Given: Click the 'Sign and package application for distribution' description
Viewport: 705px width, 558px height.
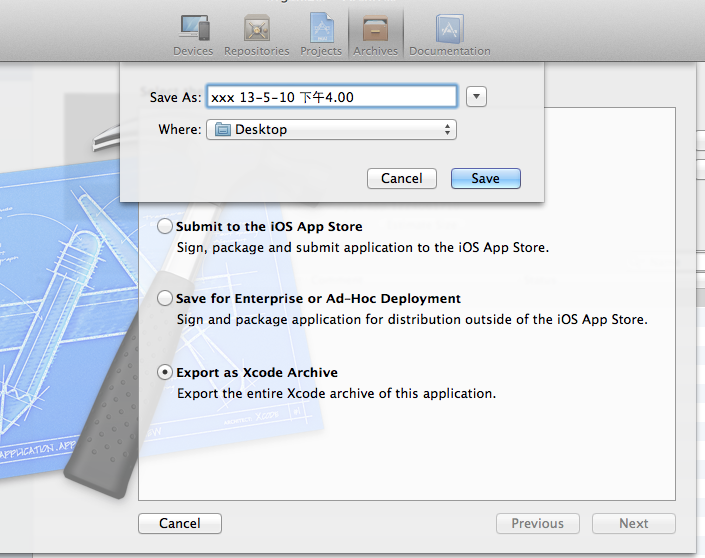Looking at the screenshot, I should coord(412,320).
